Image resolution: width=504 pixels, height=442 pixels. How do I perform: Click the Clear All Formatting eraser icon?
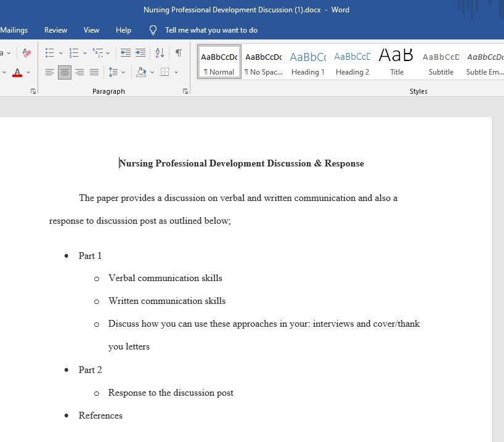click(26, 53)
